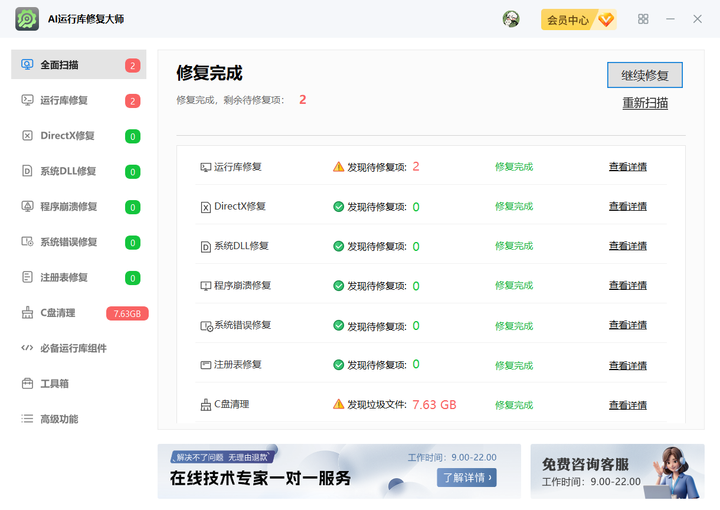Click the red remaining items count 2
720x510 pixels.
click(303, 100)
